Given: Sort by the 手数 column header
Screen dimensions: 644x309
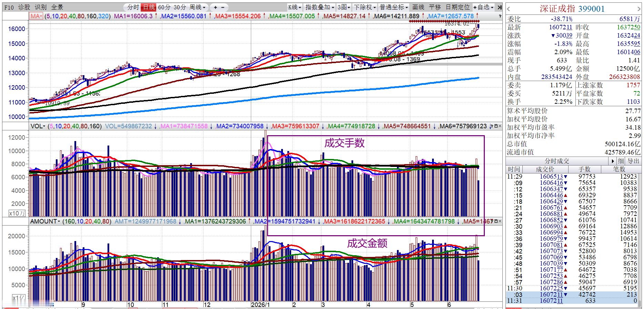Looking at the screenshot, I should point(584,169).
